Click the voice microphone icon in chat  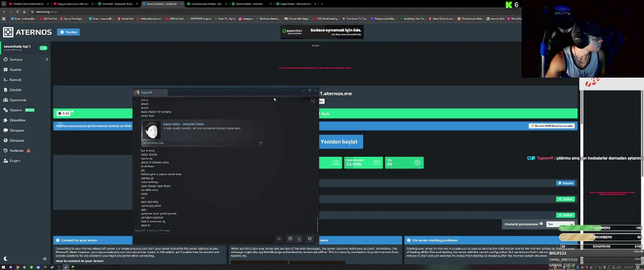310,239
